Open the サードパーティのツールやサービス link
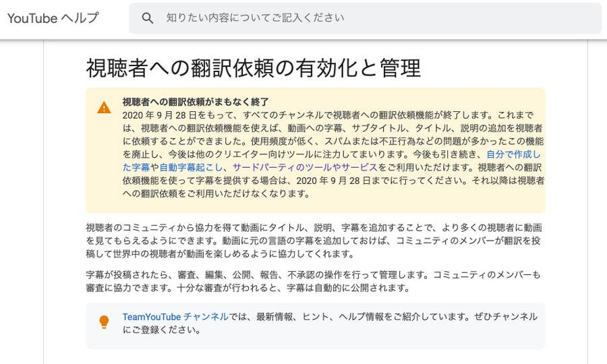 (x=305, y=167)
